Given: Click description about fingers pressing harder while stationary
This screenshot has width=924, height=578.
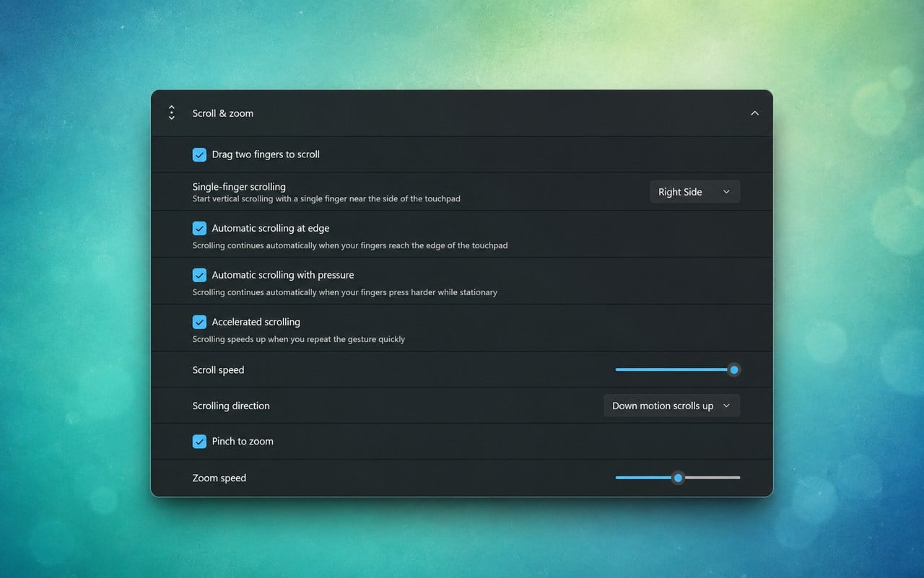Looking at the screenshot, I should tap(344, 292).
